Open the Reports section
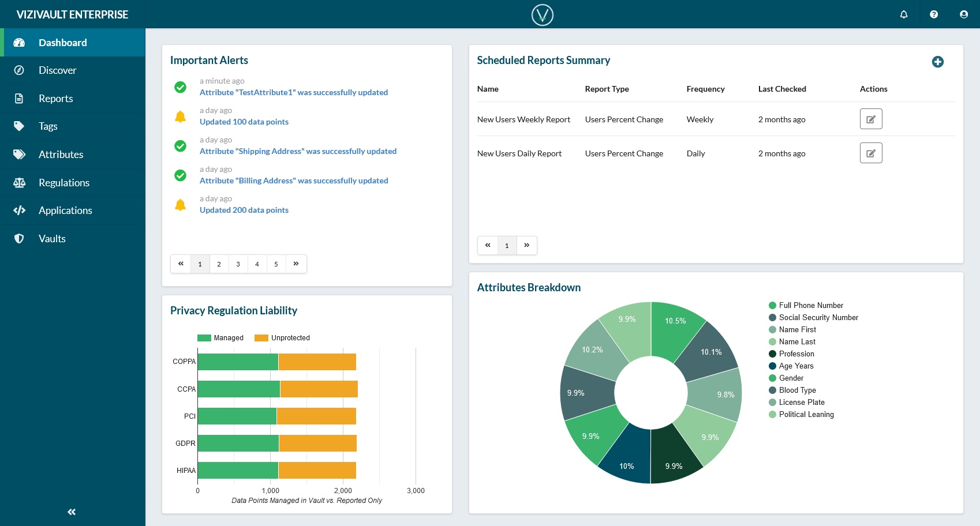Screen dimensions: 980x526 (x=73, y=99)
